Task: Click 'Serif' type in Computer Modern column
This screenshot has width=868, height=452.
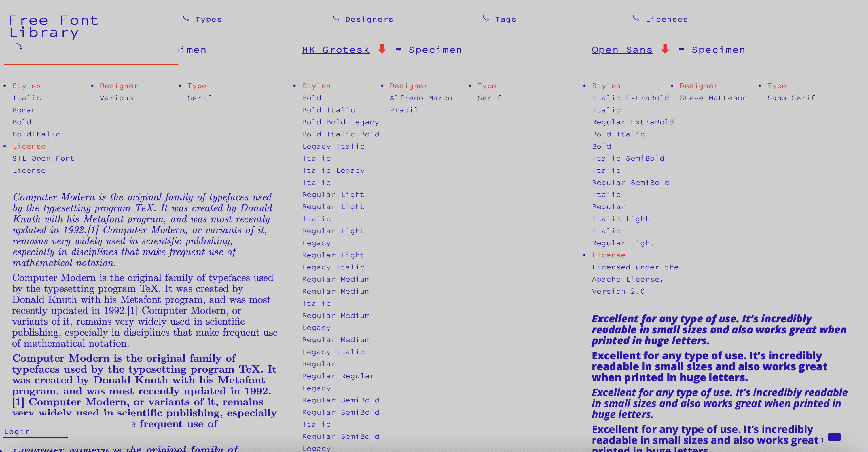Action: 200,98
